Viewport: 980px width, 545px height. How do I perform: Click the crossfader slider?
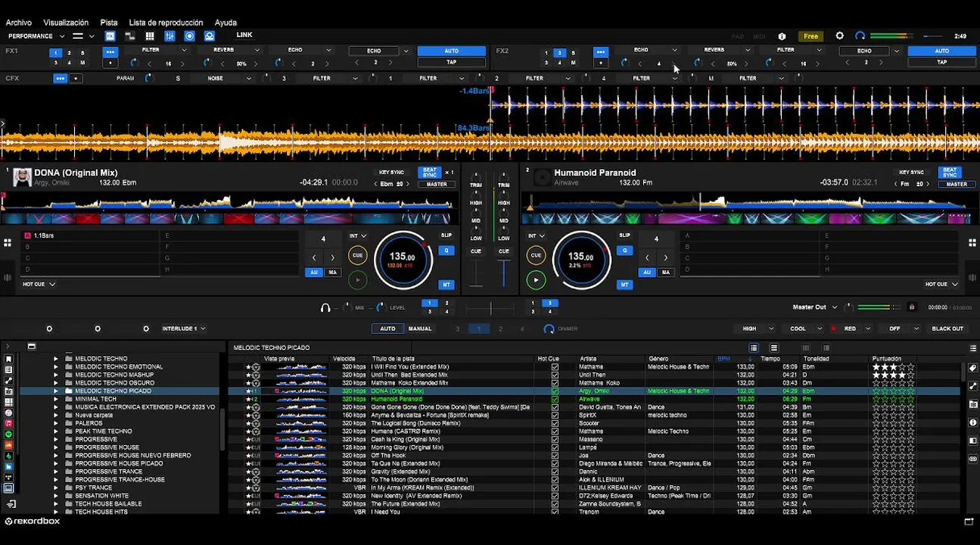(490, 307)
